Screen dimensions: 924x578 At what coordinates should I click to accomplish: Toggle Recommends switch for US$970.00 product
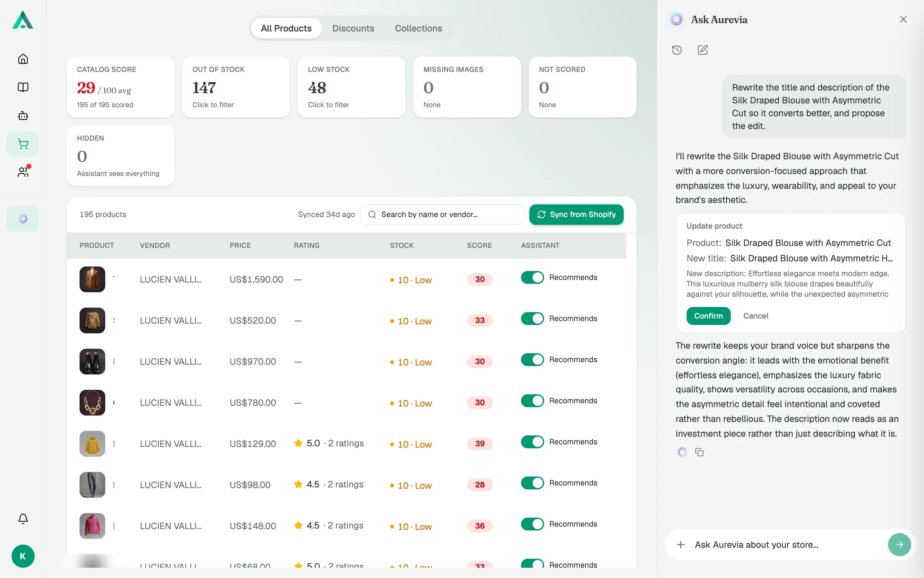(x=532, y=360)
